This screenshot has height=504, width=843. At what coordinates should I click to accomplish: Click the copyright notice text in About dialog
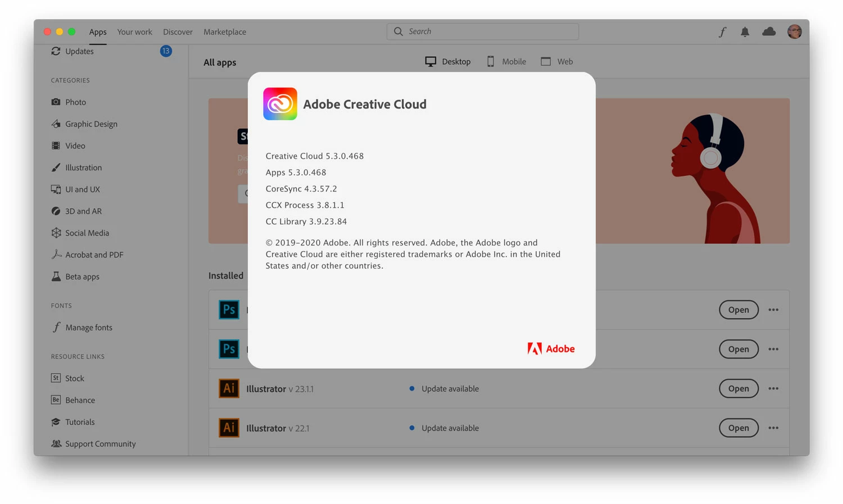(413, 254)
